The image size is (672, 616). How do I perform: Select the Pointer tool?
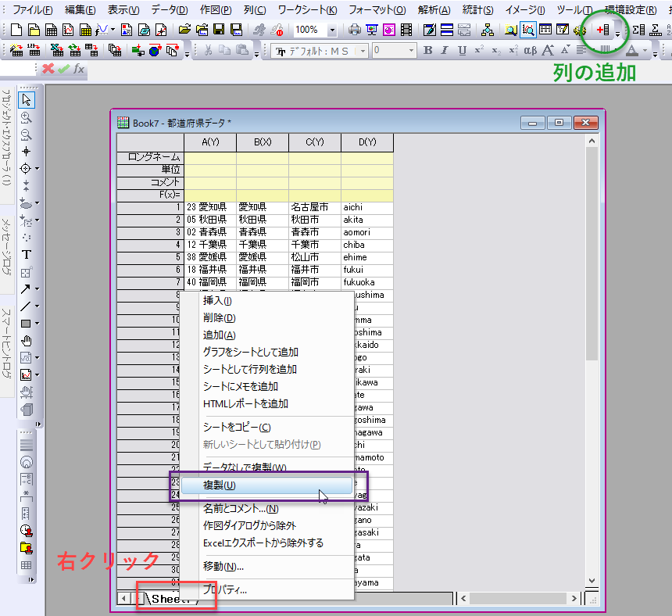(x=27, y=100)
